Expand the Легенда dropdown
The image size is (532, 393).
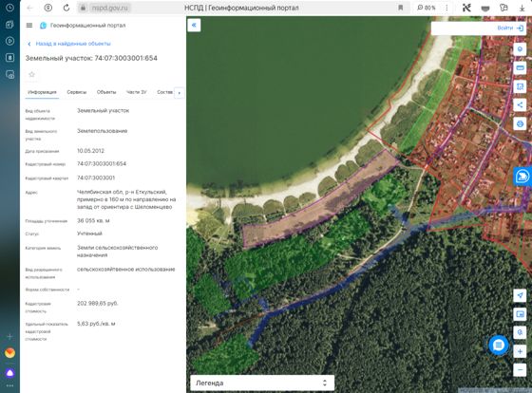(x=262, y=383)
